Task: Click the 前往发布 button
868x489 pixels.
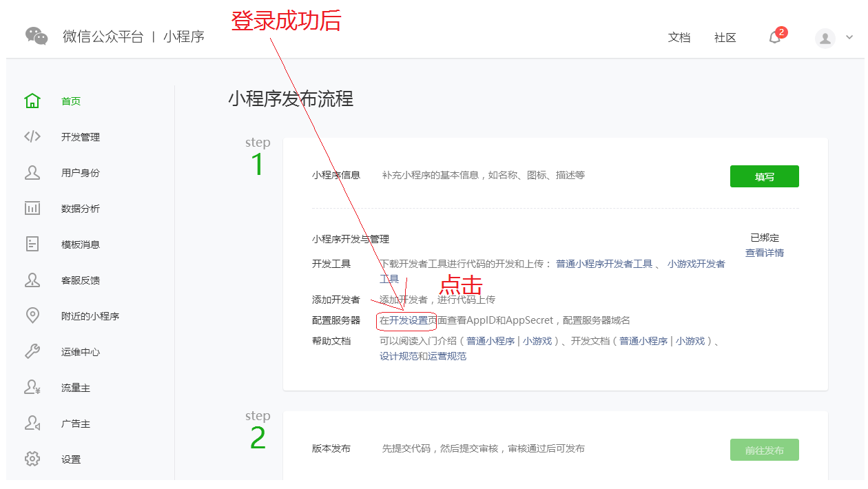Action: click(x=765, y=450)
